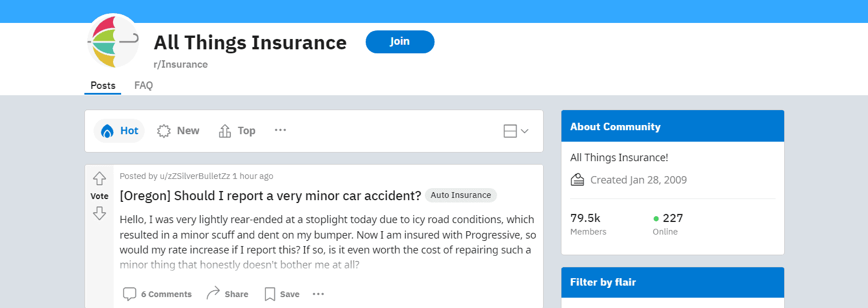Open u/zZSilverBulletZz user profile link

click(x=195, y=176)
